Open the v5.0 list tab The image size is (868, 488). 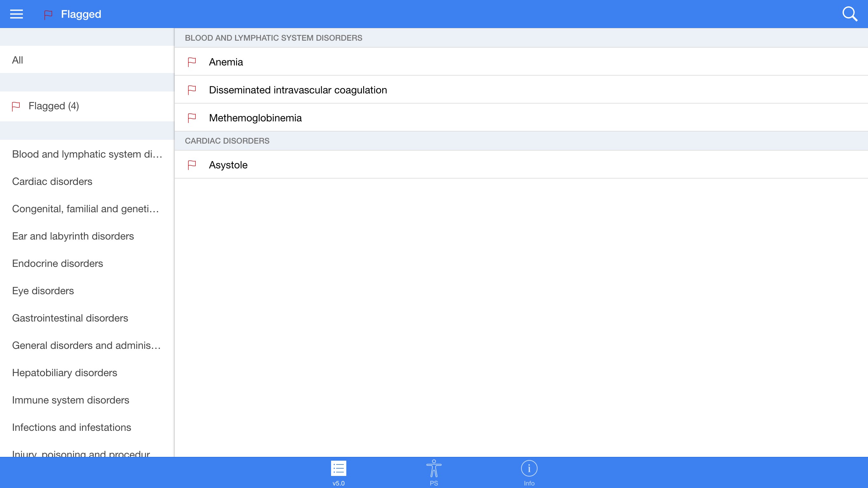click(338, 472)
